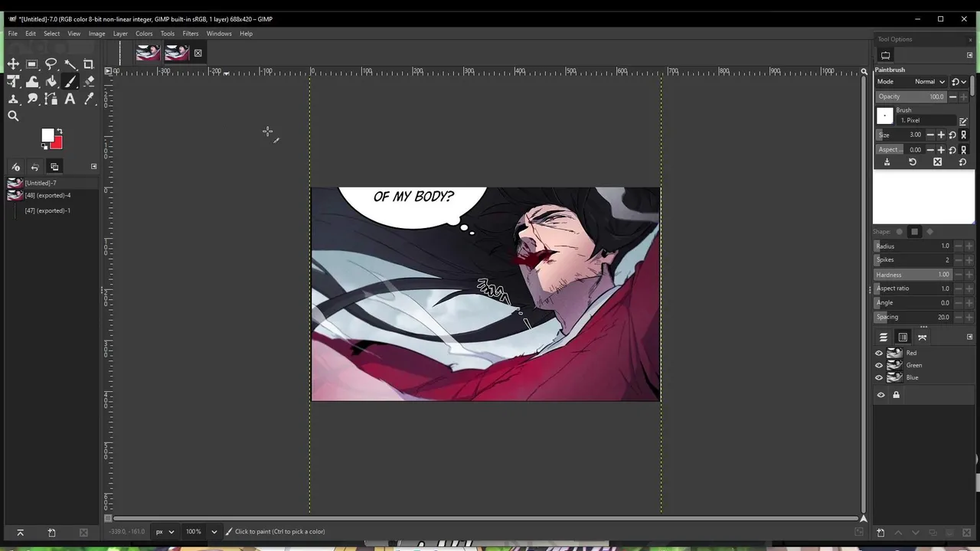
Task: Open the File menu
Action: point(13,34)
